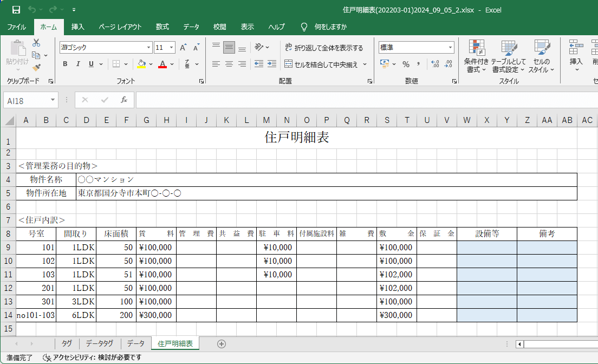Switch to the データ sheet tab
The image size is (598, 364).
pyautogui.click(x=135, y=343)
